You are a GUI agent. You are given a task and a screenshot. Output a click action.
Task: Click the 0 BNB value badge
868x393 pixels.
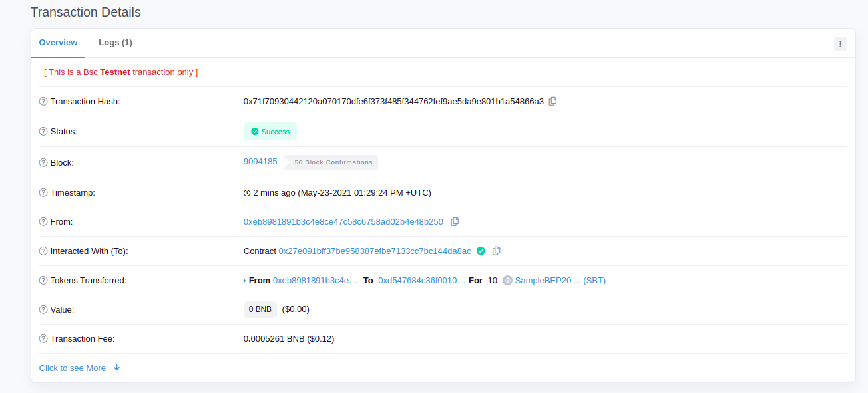coord(260,309)
